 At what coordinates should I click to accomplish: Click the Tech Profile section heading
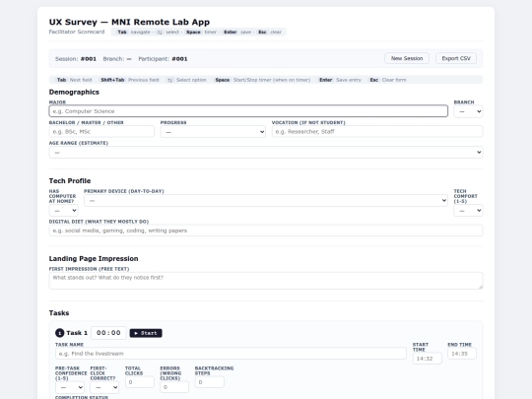pyautogui.click(x=70, y=181)
